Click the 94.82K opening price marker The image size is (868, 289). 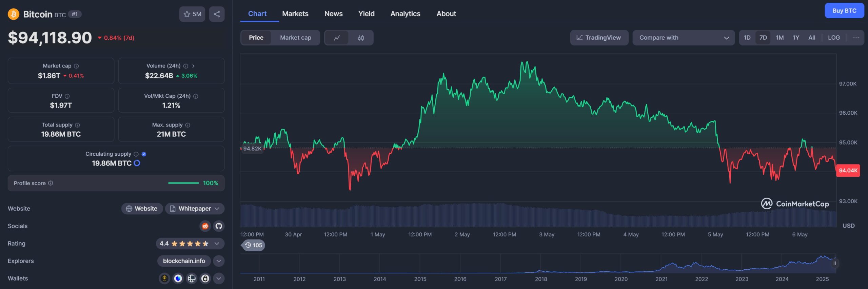pos(252,149)
